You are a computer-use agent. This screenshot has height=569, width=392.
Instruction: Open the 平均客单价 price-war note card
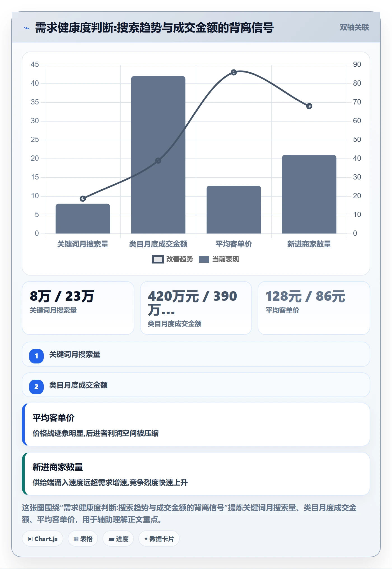[196, 425]
